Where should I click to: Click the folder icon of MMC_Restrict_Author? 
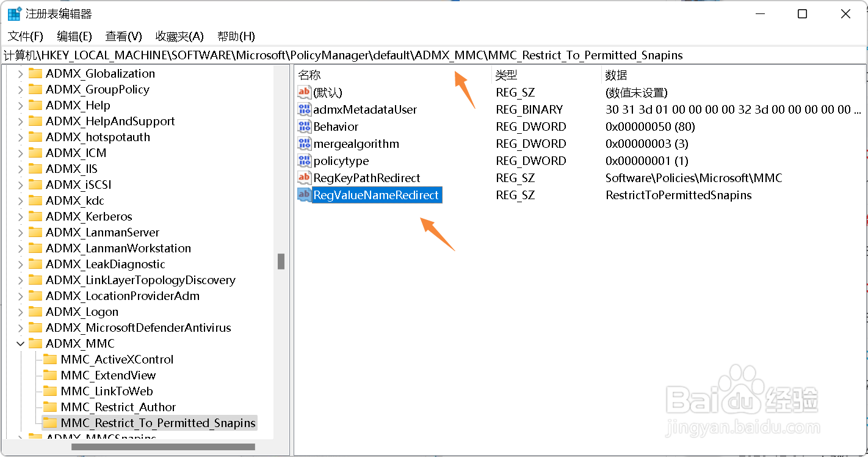tap(51, 407)
